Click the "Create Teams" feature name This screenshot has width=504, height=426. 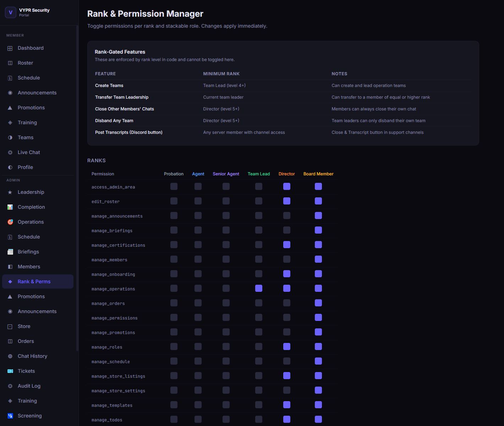(x=109, y=86)
